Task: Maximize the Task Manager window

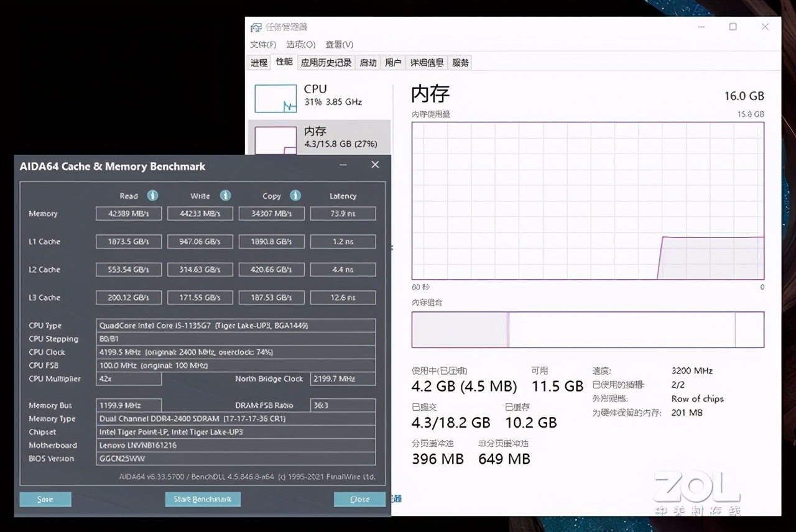Action: coord(733,27)
